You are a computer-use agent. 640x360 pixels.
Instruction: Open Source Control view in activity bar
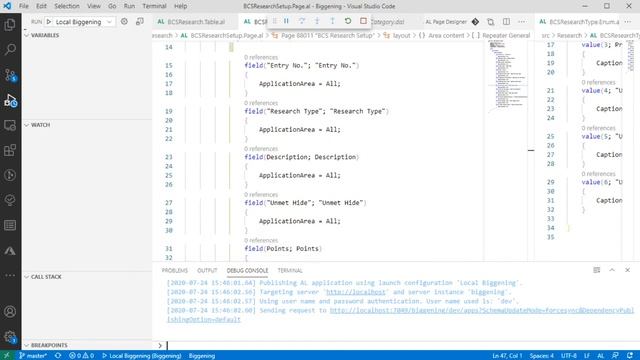(x=10, y=75)
